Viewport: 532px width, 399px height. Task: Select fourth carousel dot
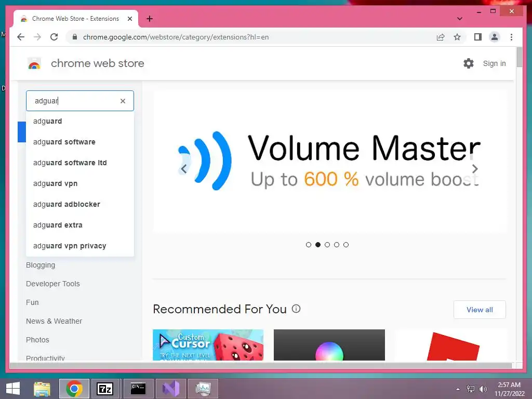pyautogui.click(x=337, y=245)
